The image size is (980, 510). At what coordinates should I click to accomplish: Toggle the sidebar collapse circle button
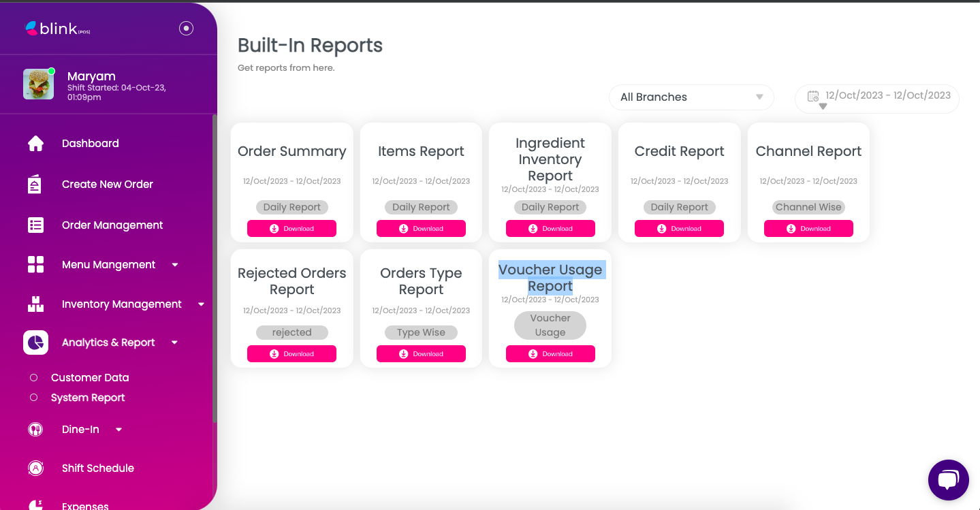coord(186,28)
